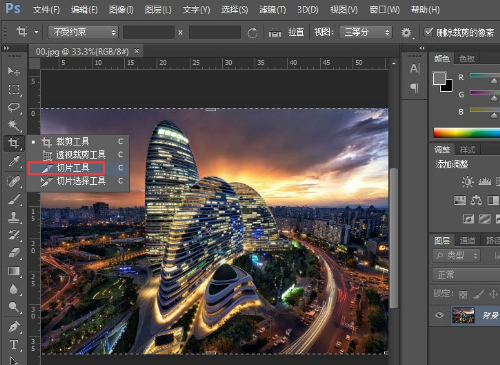Lock transparent pixels in Layers panel
This screenshot has width=500, height=365.
pos(463,294)
